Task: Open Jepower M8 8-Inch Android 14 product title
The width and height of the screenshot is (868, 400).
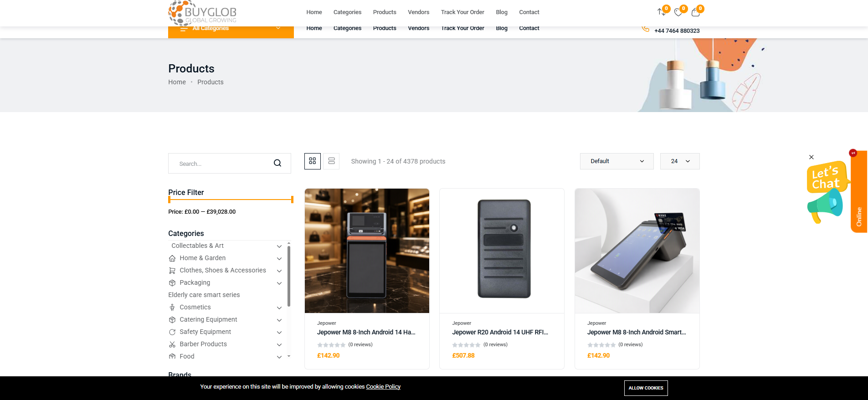Action: tap(366, 333)
